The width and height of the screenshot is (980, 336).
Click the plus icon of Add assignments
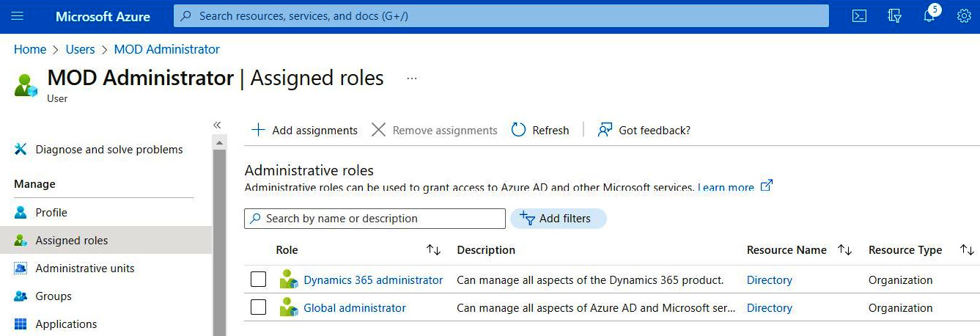point(258,130)
